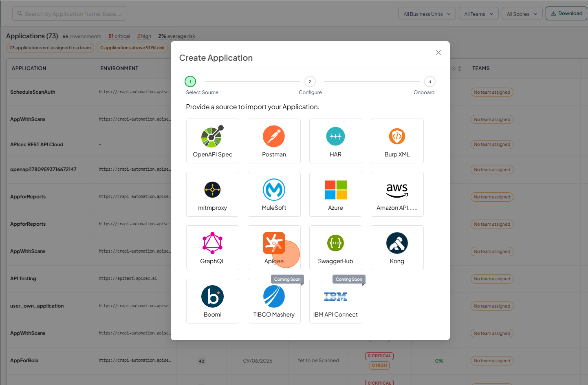Click https://apitest.apisec.ai environment URL
This screenshot has width=588, height=385.
pos(128,279)
